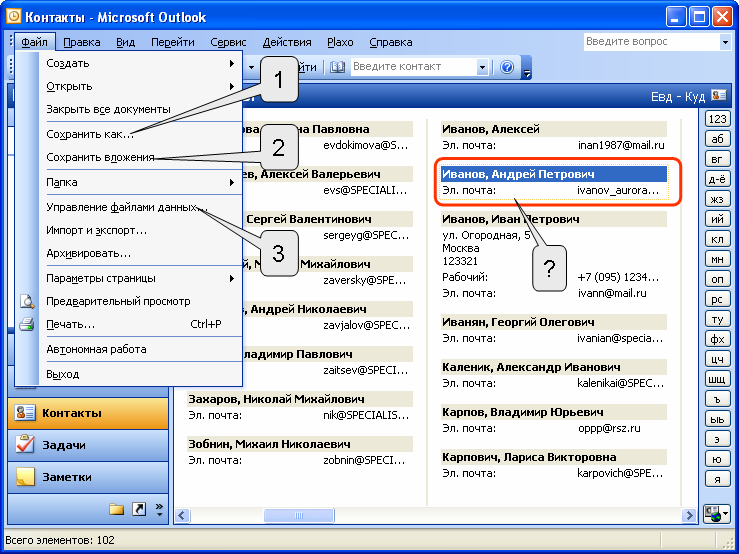Click the shortcuts arrow icon in navigation pane

coord(139,509)
